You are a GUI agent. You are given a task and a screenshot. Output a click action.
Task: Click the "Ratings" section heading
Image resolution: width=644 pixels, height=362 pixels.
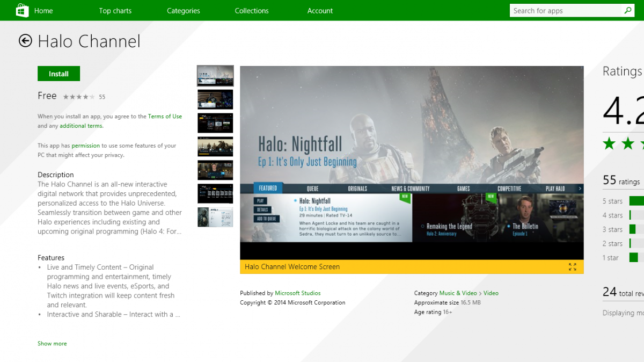623,71
